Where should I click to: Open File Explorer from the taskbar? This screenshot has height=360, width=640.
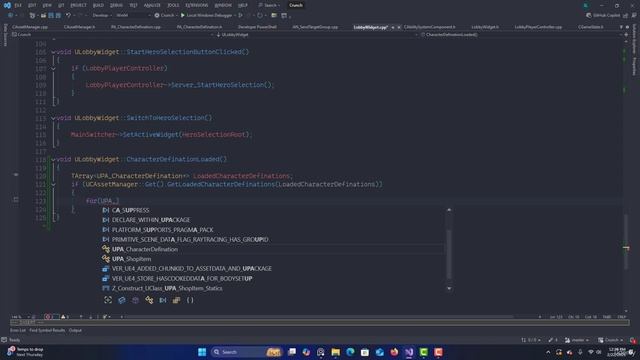[336, 352]
